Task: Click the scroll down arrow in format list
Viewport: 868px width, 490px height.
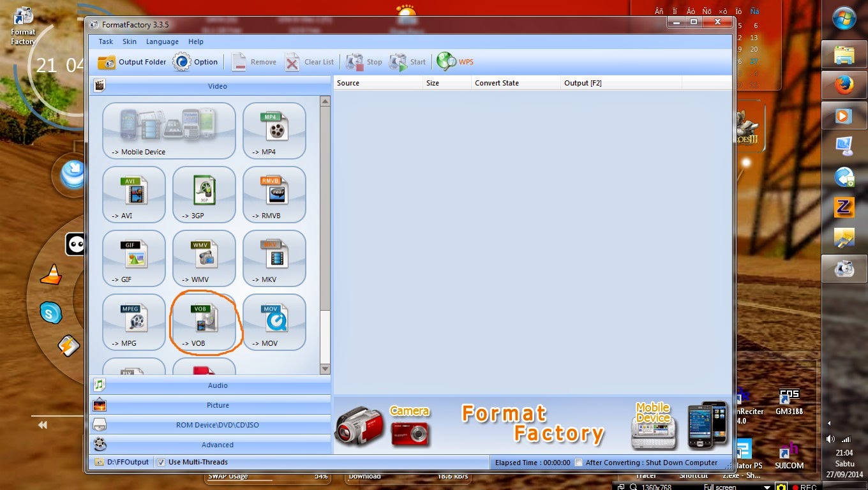Action: pos(325,369)
